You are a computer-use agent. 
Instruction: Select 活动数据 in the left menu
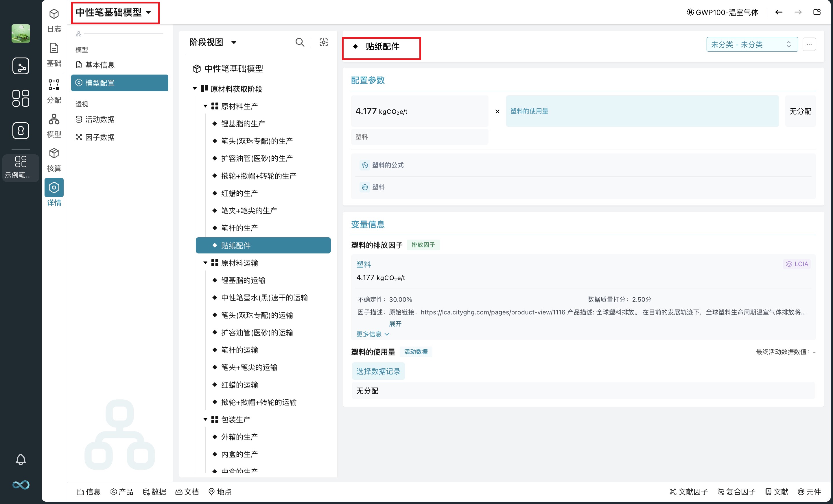[x=100, y=119]
